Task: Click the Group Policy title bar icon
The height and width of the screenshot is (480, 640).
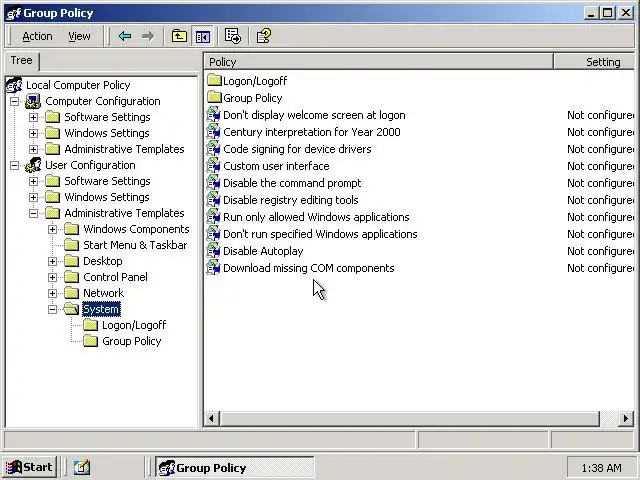Action: [x=13, y=13]
